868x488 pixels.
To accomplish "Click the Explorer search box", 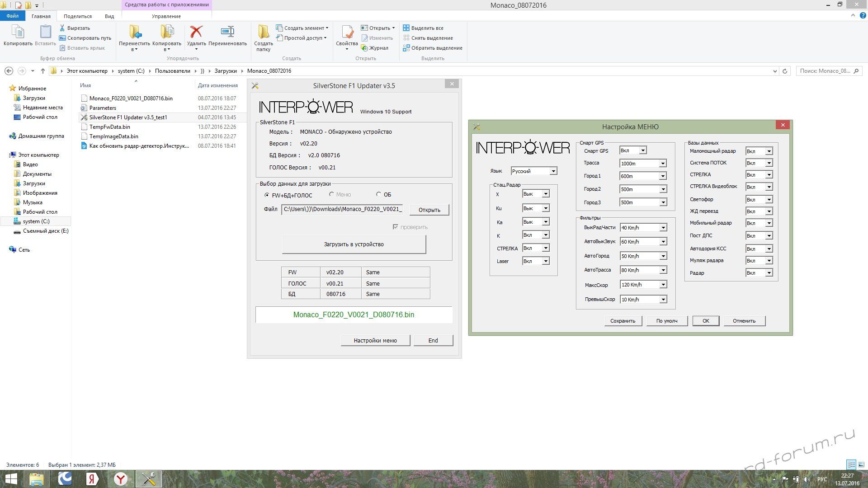I will (829, 71).
